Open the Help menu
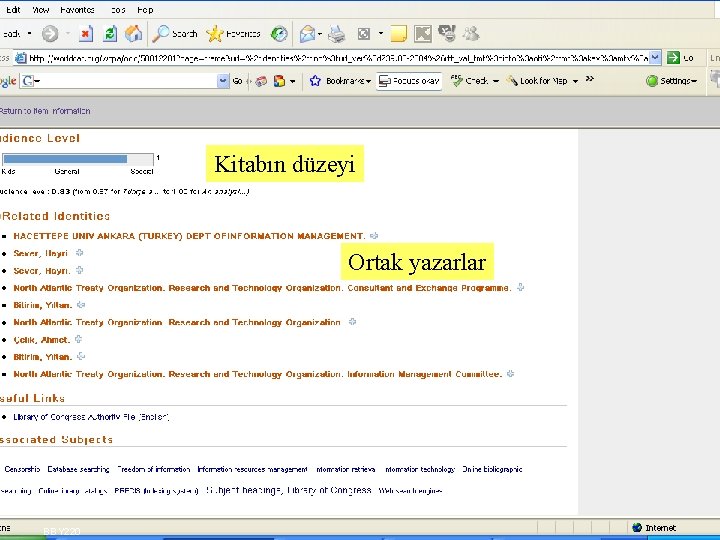Viewport: 720px width, 540px height. tap(145, 10)
